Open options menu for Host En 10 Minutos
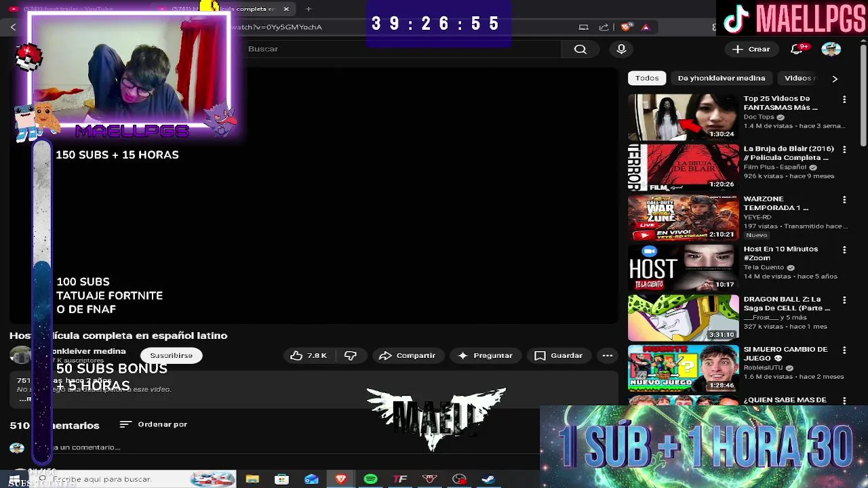This screenshot has height=488, width=868. tap(844, 250)
